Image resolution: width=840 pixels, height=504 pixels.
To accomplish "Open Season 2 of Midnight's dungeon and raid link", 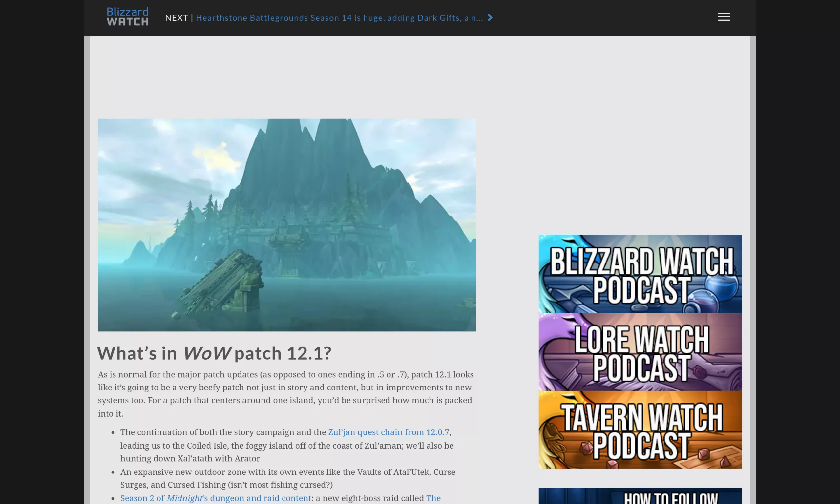I will [x=216, y=498].
